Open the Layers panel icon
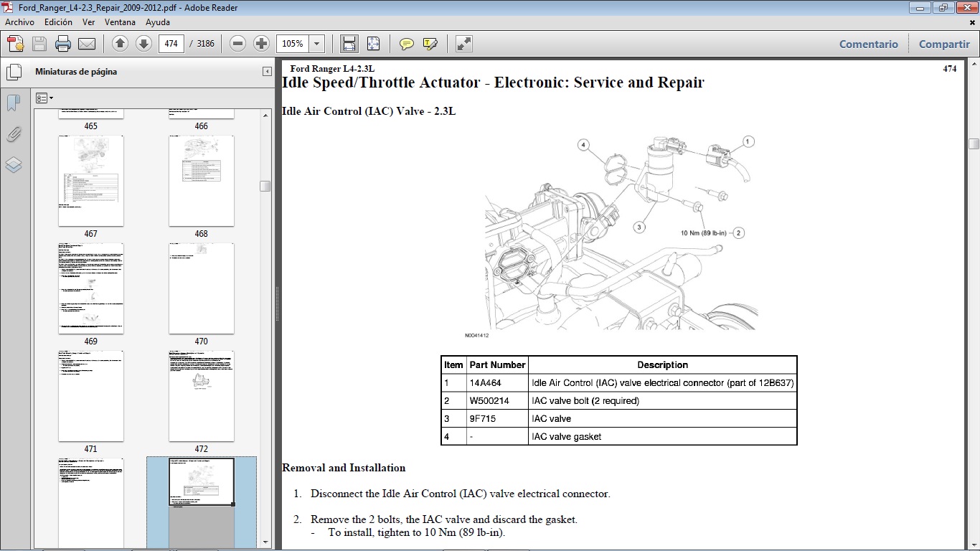The width and height of the screenshot is (980, 551). click(x=14, y=165)
